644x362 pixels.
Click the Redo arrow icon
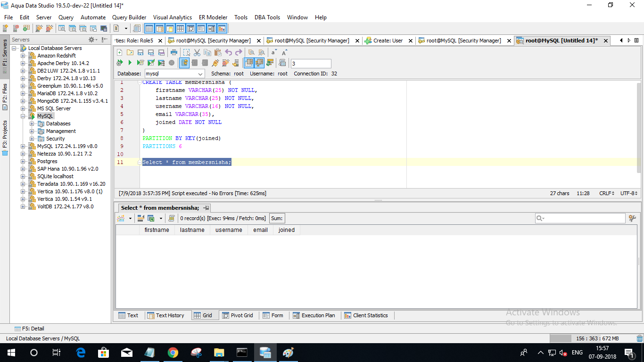239,52
